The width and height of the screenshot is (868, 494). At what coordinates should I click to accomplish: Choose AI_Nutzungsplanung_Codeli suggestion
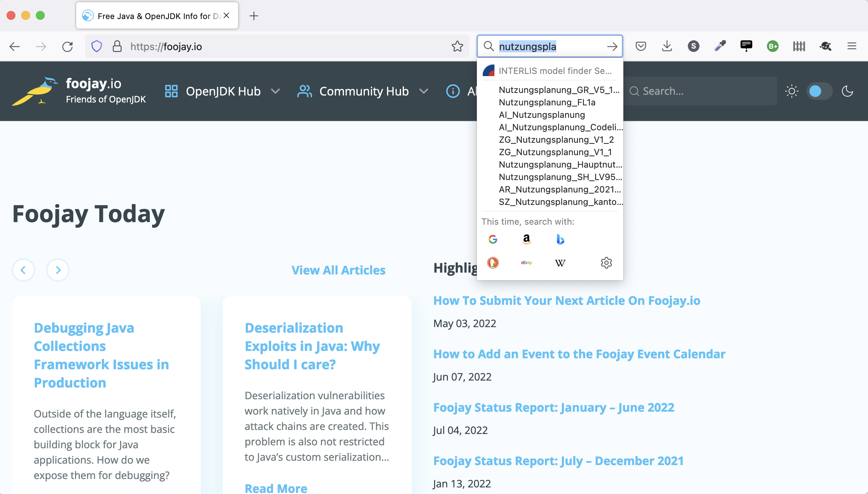coord(550,127)
